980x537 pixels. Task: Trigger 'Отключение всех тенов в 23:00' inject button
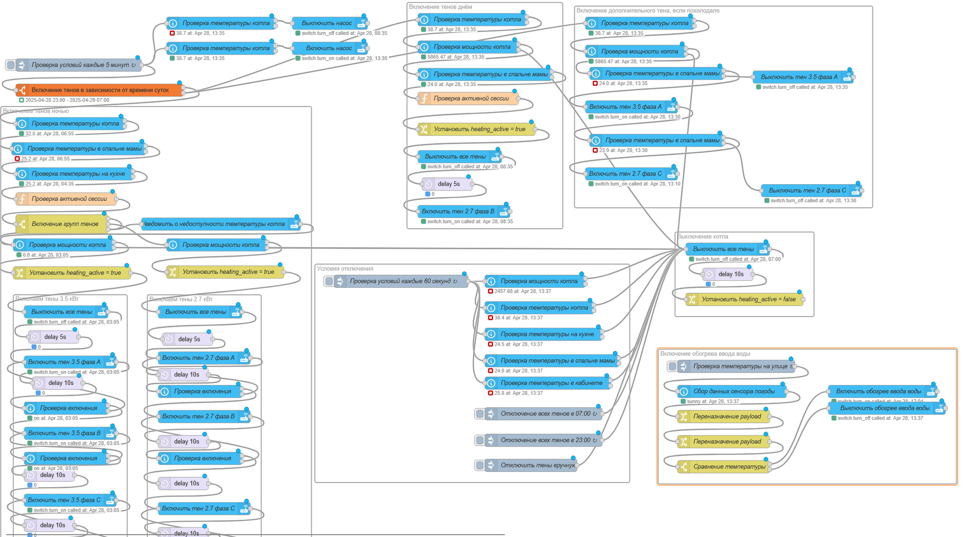(479, 440)
